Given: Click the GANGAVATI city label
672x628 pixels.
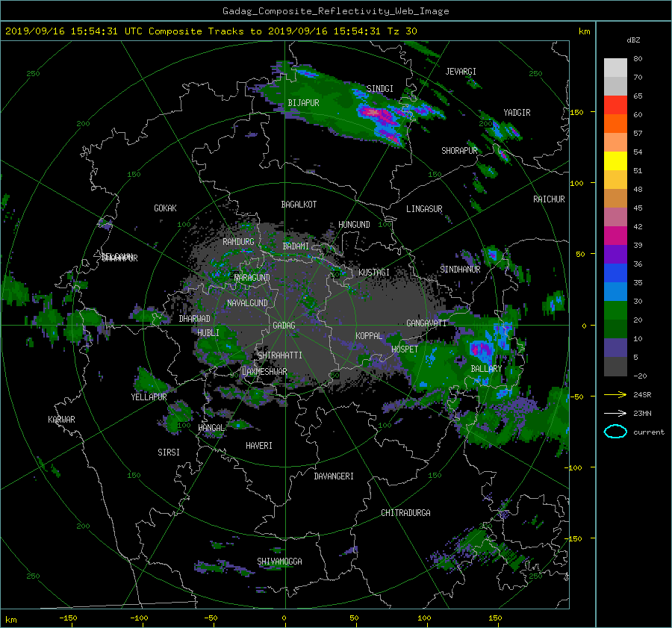Looking at the screenshot, I should (x=426, y=323).
